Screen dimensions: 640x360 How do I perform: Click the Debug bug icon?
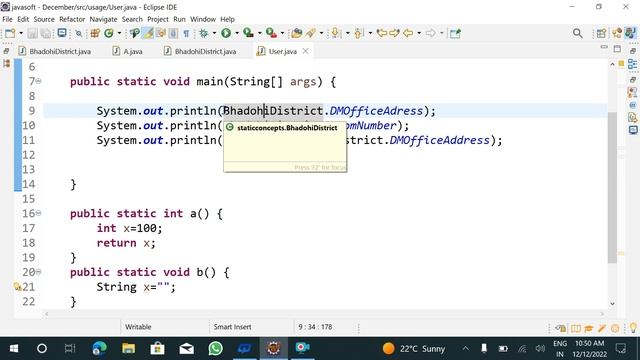tap(203, 33)
